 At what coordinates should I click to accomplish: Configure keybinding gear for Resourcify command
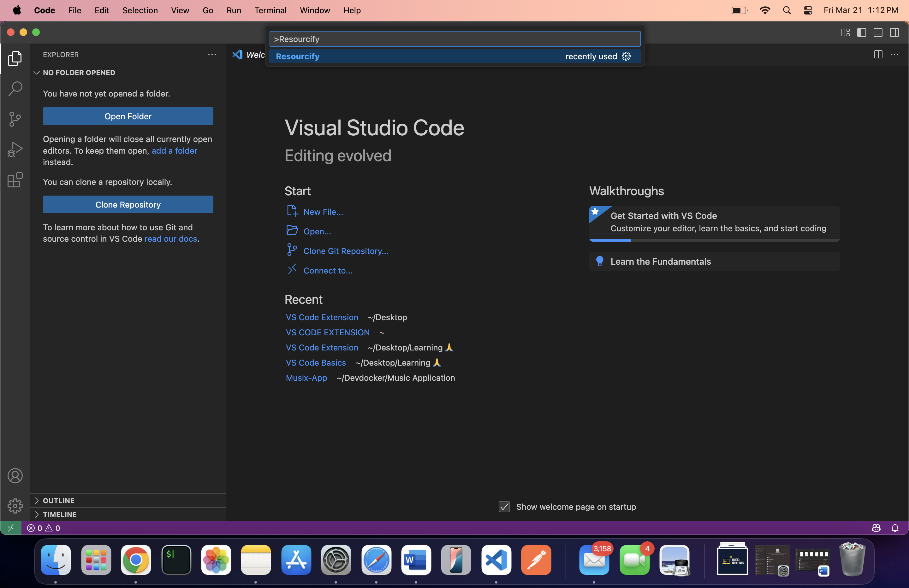(x=627, y=56)
